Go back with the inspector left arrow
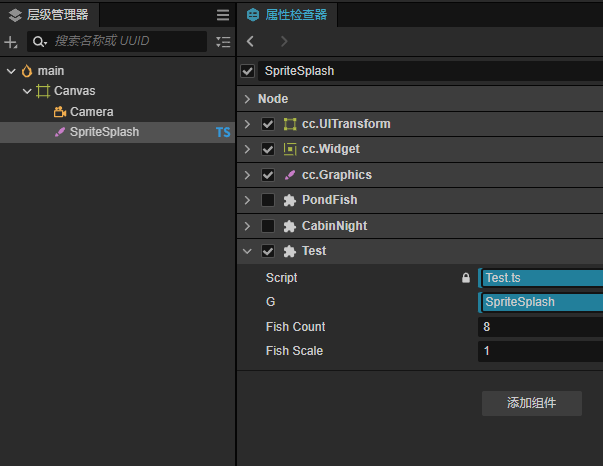603x466 pixels. (x=250, y=41)
